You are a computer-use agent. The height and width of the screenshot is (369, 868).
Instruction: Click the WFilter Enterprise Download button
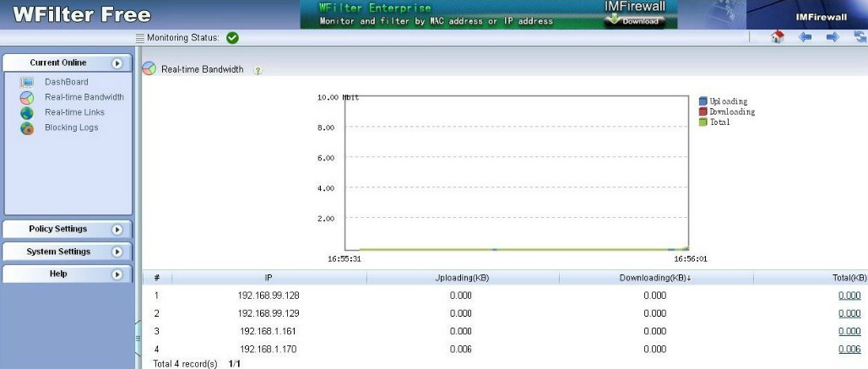634,21
